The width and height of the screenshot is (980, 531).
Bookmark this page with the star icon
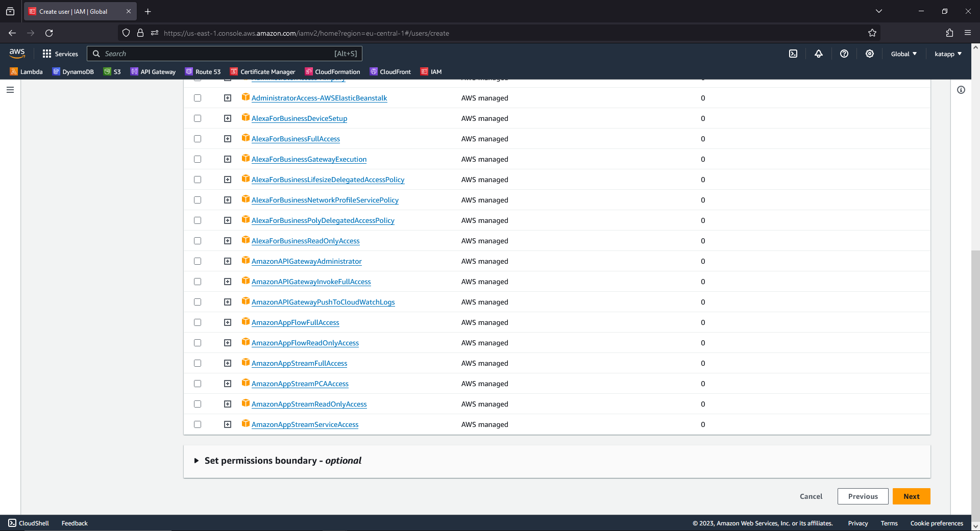[872, 33]
